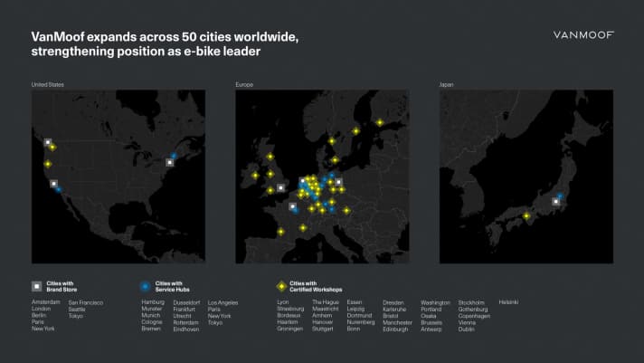Click Tokyo white brand store marker on Japan map

click(x=555, y=202)
